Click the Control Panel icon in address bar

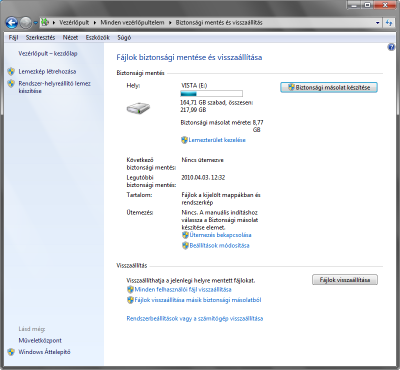pos(45,23)
